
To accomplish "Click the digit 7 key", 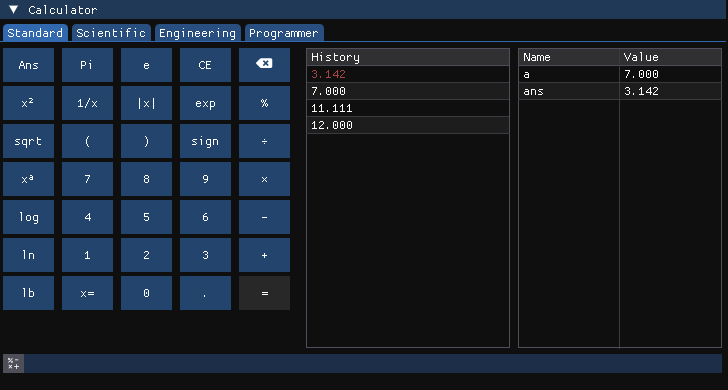I will 87,179.
